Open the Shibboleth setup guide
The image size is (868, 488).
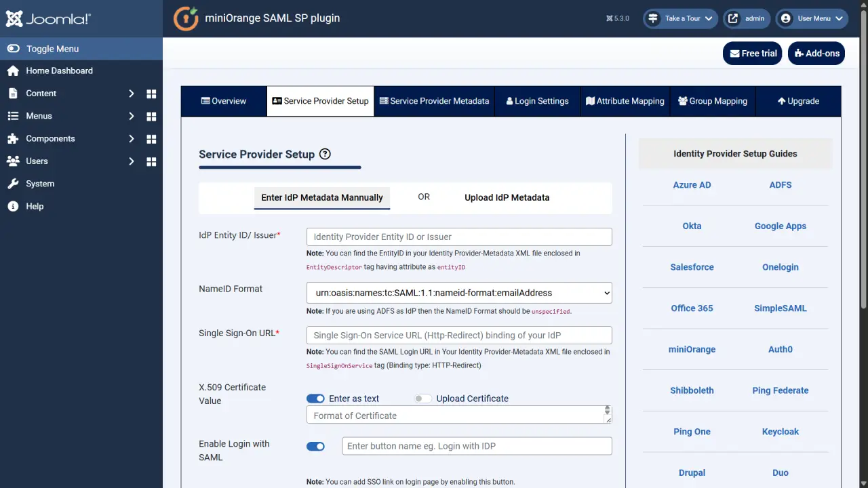pyautogui.click(x=692, y=390)
